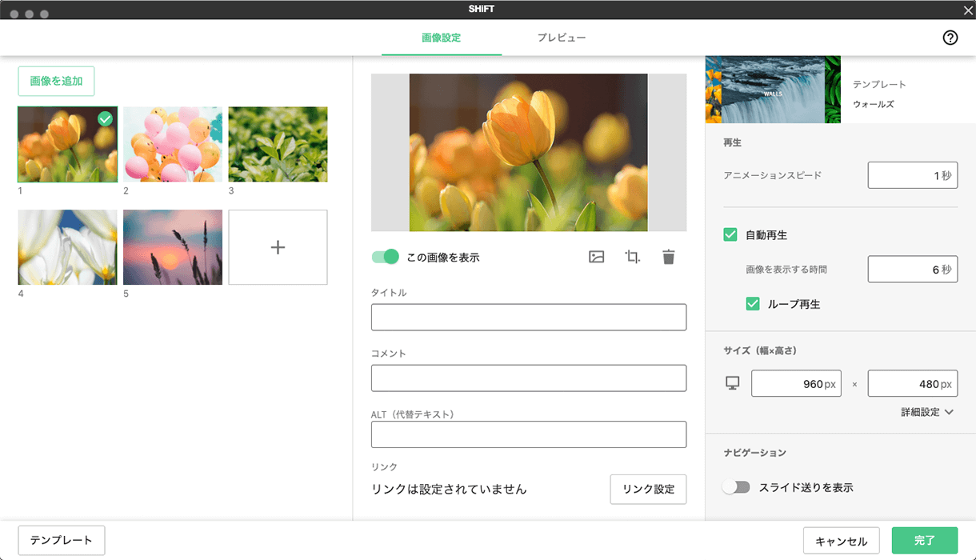Confirm settings with 完了 button
This screenshot has height=560, width=976.
click(924, 540)
